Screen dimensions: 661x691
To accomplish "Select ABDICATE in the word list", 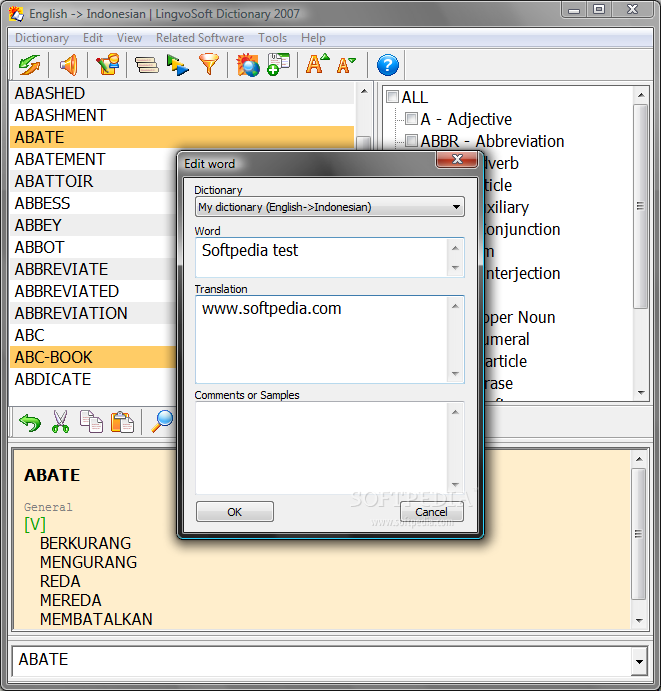I will click(x=93, y=379).
